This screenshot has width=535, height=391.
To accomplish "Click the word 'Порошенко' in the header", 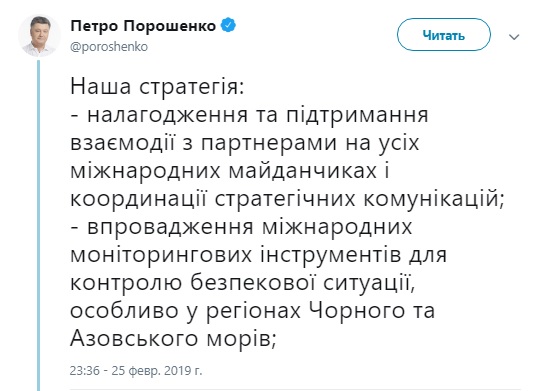I will click(x=170, y=26).
